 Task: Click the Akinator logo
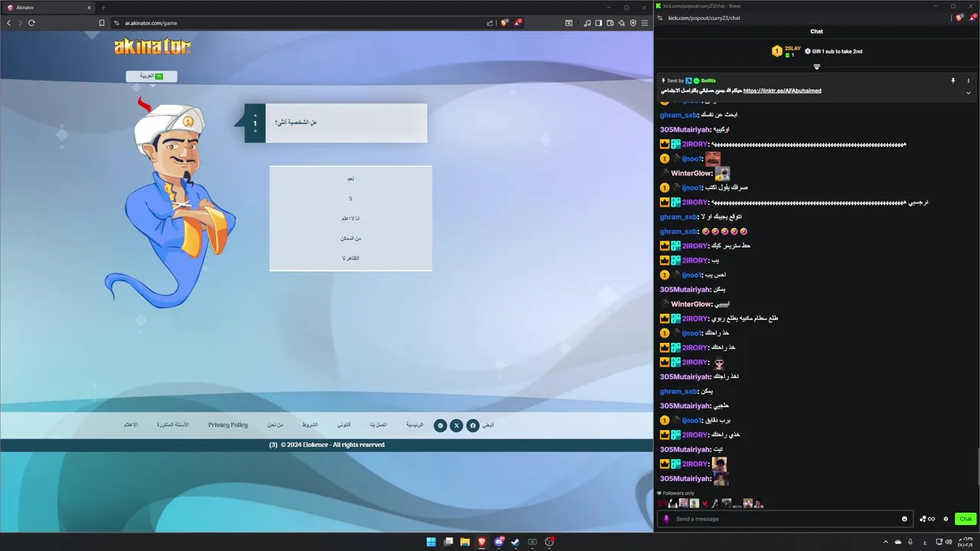(x=152, y=47)
